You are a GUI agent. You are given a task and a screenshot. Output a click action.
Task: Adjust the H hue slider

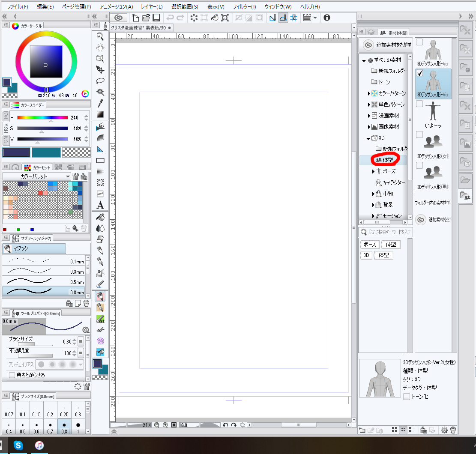pos(42,117)
